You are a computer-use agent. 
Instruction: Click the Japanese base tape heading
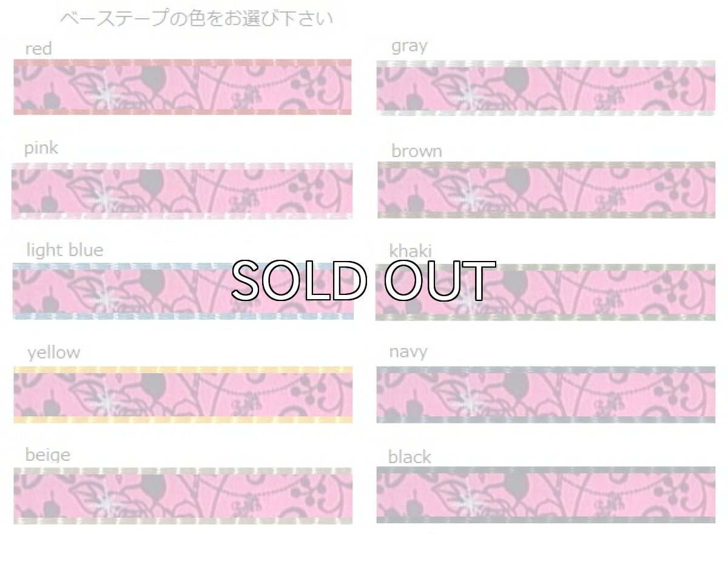pos(196,18)
